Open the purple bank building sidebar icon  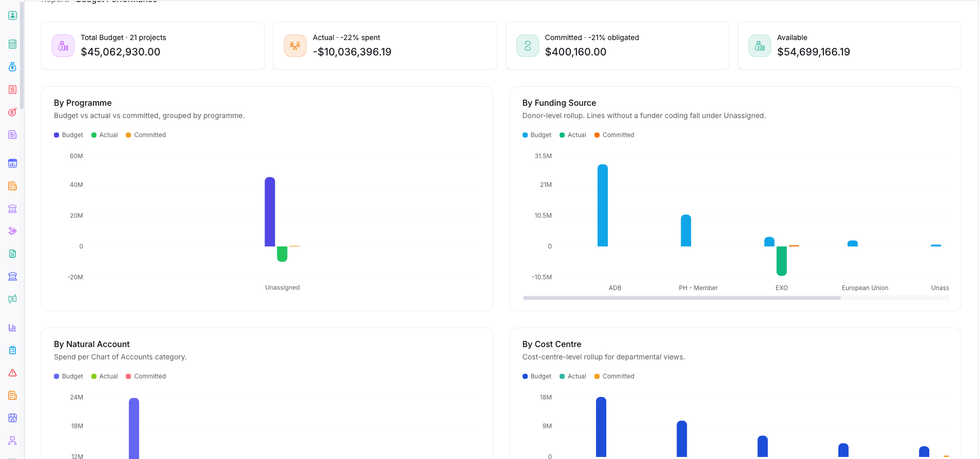tap(13, 208)
